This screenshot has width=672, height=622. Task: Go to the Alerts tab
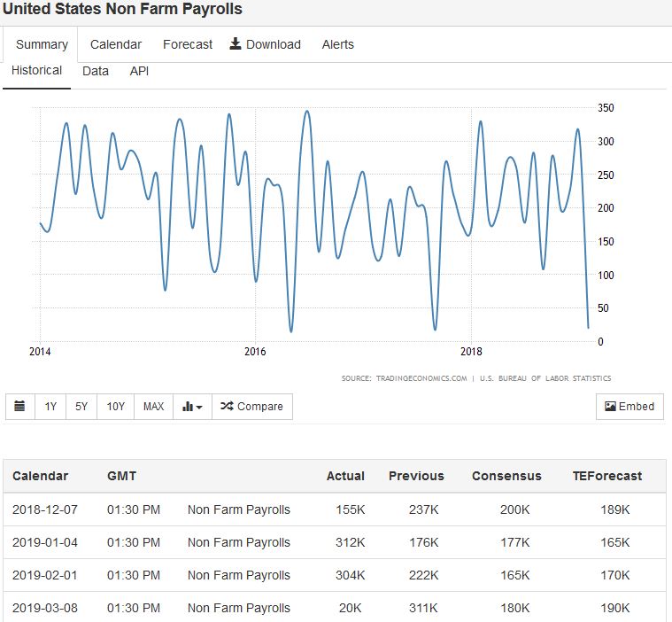[337, 44]
